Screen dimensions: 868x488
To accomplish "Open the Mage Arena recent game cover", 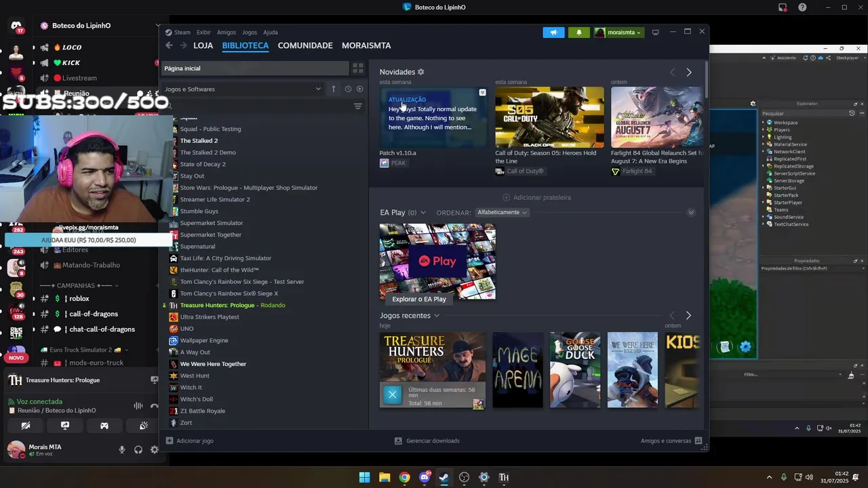I will tap(517, 370).
